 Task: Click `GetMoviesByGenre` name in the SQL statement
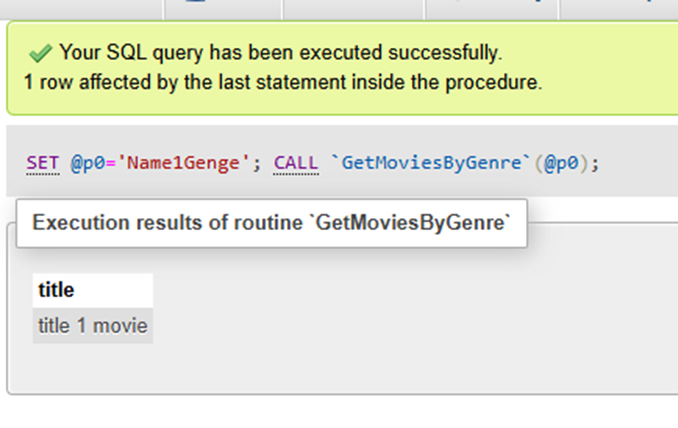431,163
